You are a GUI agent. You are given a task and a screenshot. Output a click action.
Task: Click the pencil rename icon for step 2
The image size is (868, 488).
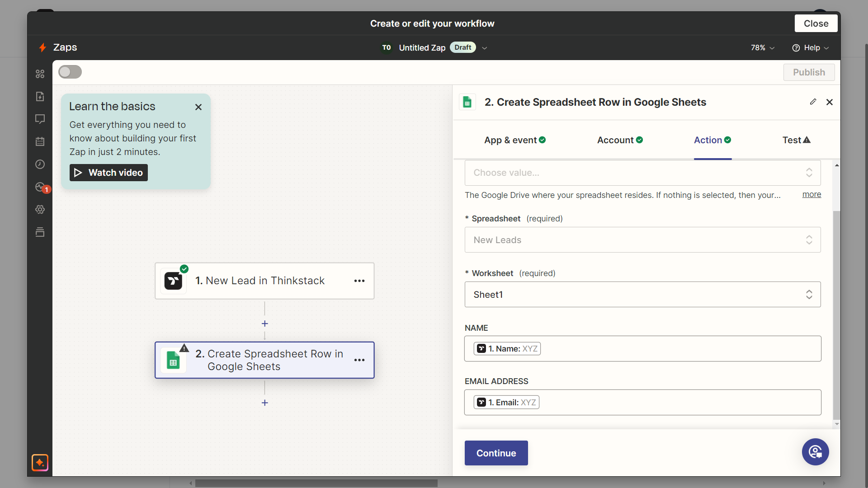click(x=813, y=102)
